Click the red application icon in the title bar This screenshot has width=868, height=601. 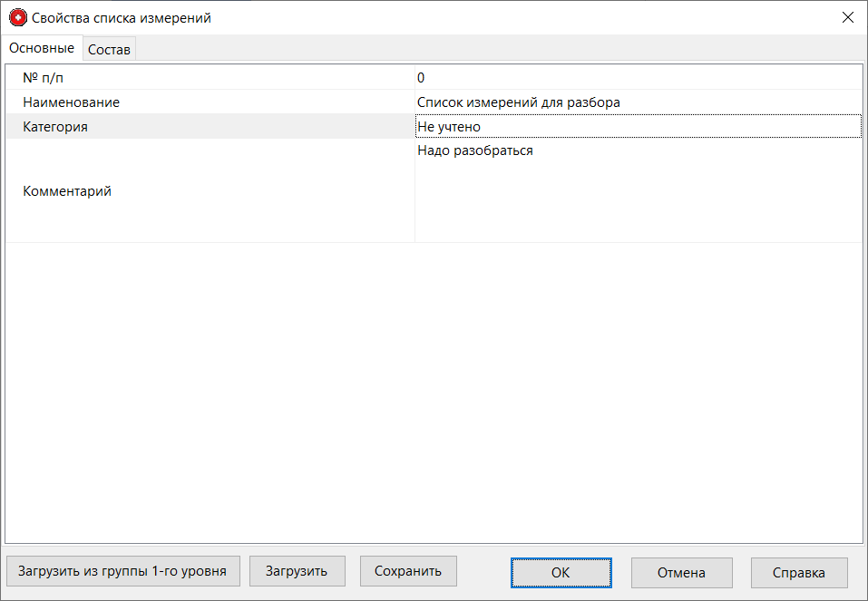16,16
